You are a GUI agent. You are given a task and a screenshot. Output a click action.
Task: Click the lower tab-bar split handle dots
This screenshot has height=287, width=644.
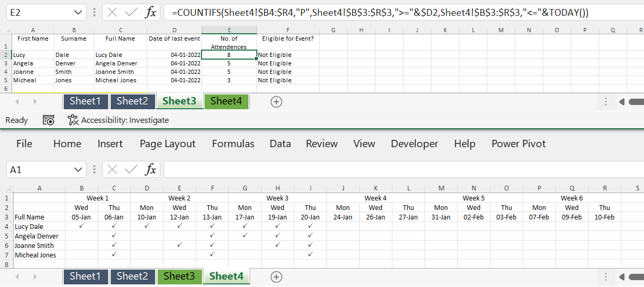(x=605, y=276)
